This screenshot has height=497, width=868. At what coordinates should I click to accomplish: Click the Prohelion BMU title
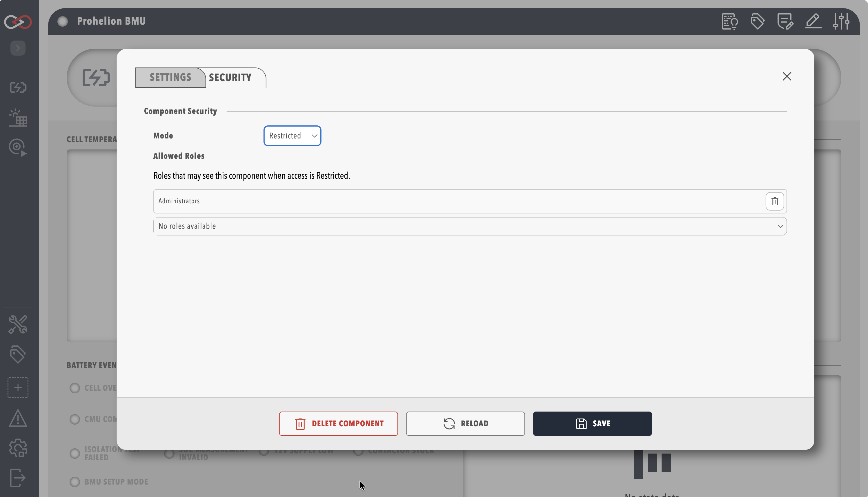[x=111, y=21]
